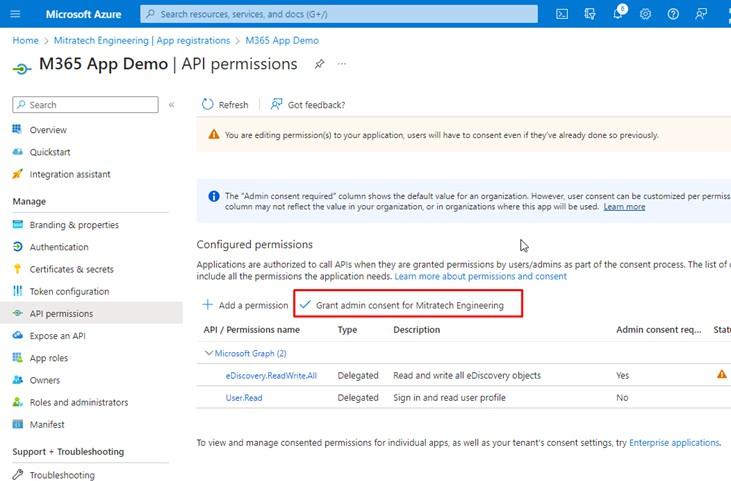Open M365 App Demo breadcrumb link
Image resolution: width=731 pixels, height=481 pixels.
pos(282,41)
